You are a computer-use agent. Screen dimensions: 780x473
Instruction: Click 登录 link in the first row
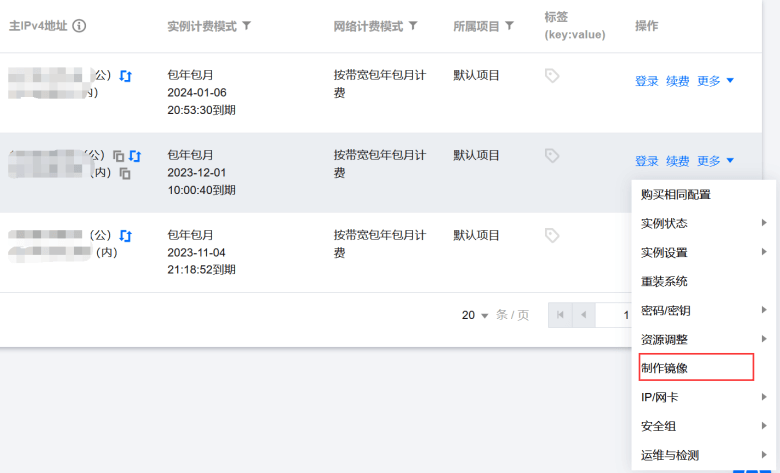click(x=647, y=81)
